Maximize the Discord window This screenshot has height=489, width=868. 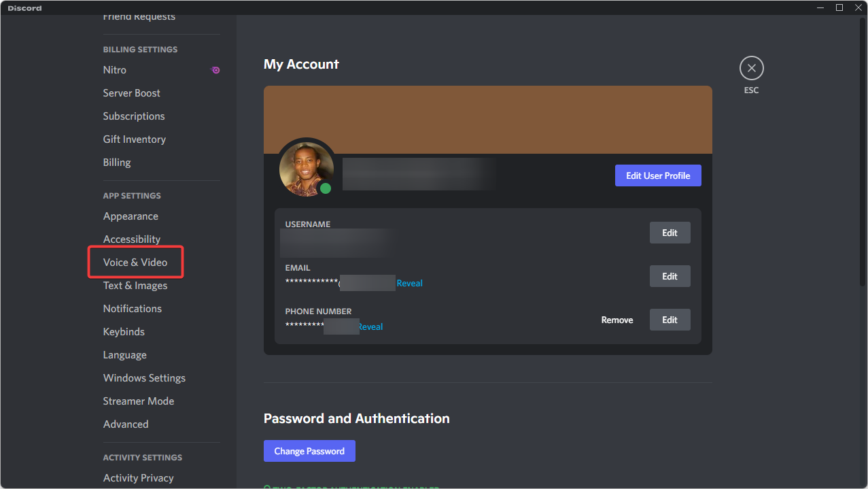[x=839, y=7]
